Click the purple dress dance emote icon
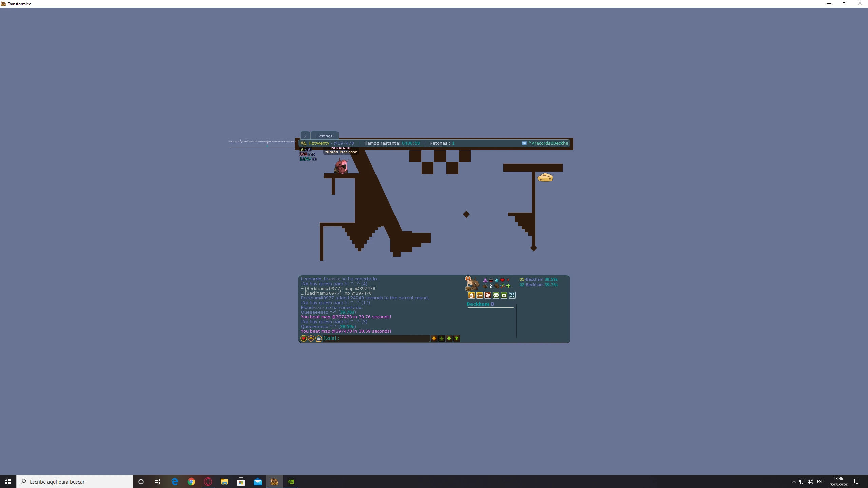 [x=485, y=280]
